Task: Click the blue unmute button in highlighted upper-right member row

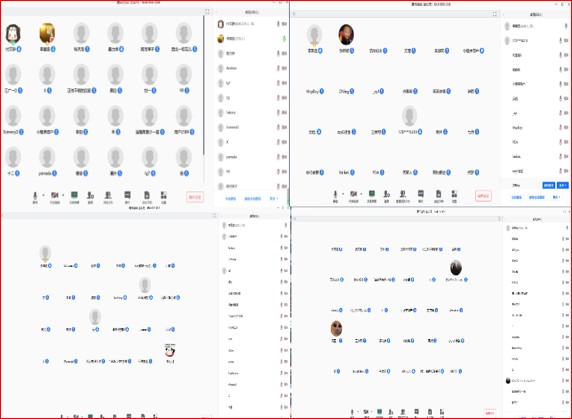Action: [549, 185]
